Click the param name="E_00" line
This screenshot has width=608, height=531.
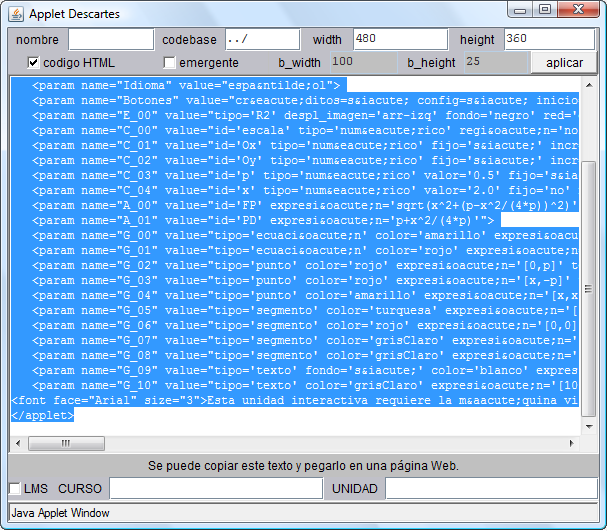pyautogui.click(x=305, y=116)
